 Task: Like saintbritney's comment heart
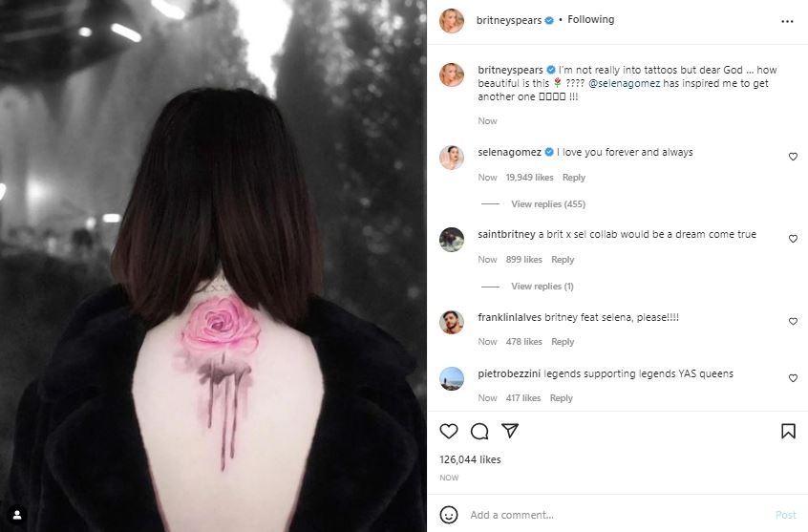tap(793, 239)
